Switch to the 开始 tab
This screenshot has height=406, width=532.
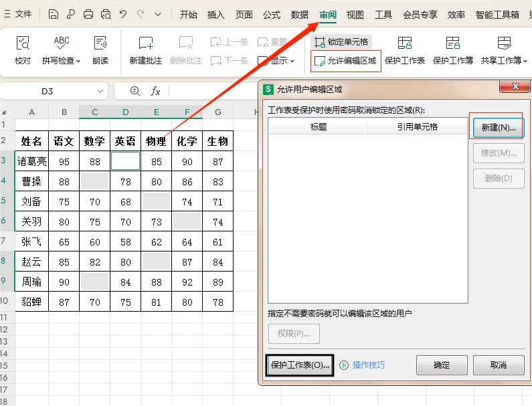click(188, 15)
